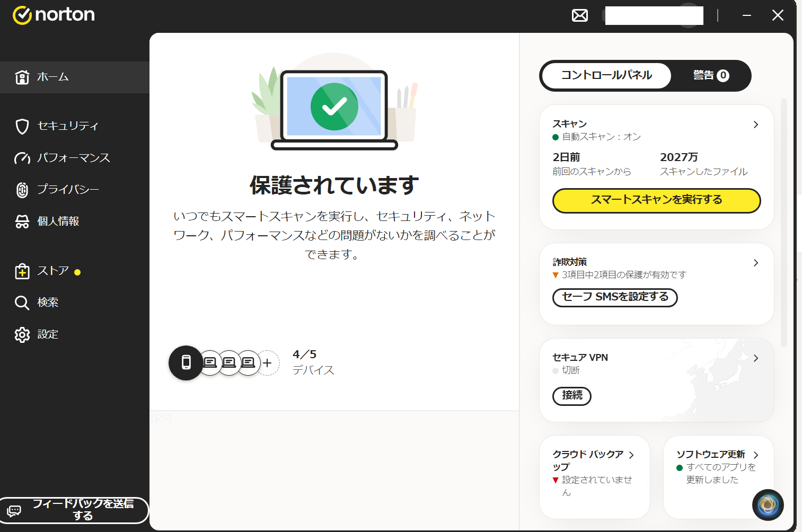Open プライバシー menu item
The height and width of the screenshot is (532, 802).
coord(75,190)
